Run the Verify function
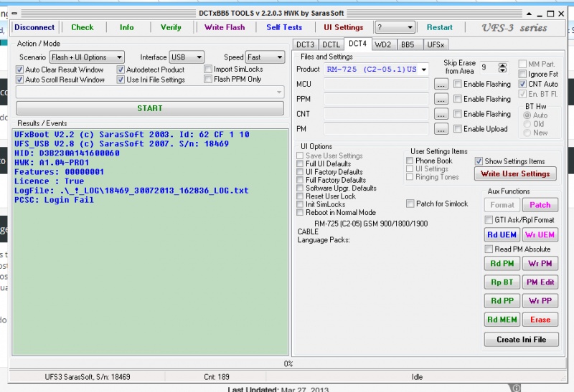 [x=171, y=27]
